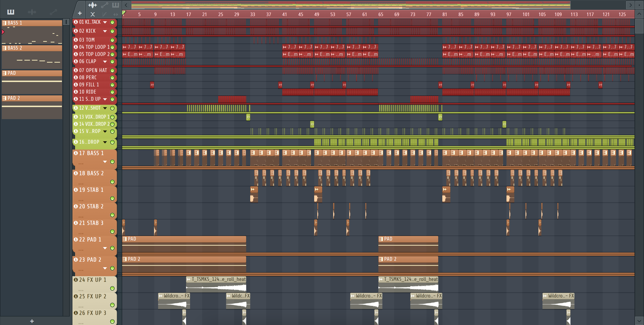This screenshot has width=644, height=325.
Task: Expand the 16..DROP track dropdown arrow
Action: pos(105,142)
